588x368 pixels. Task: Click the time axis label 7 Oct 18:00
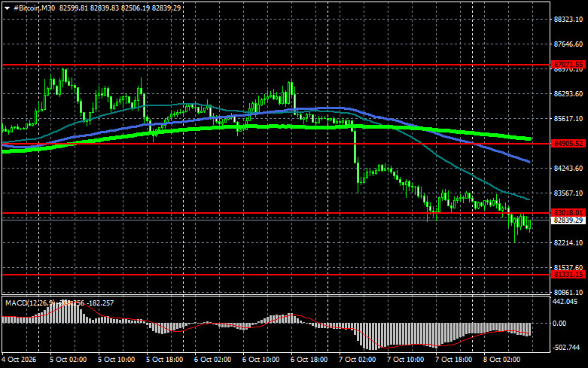(453, 360)
